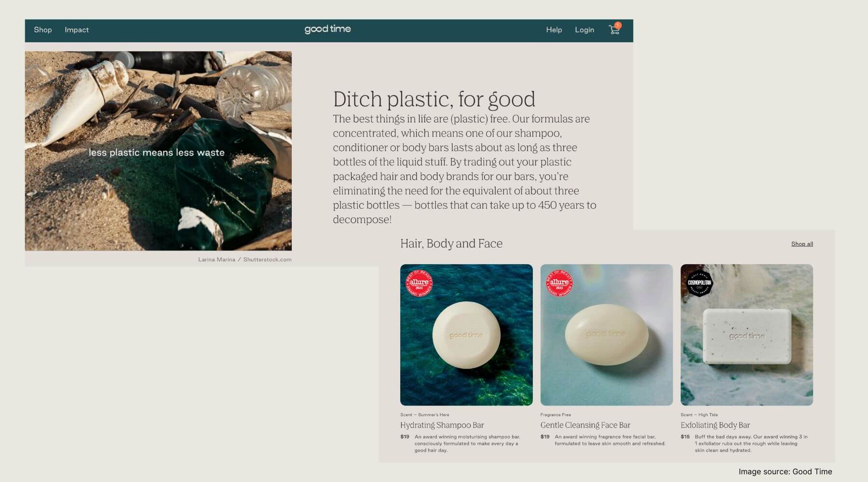Viewport: 868px width, 482px height.
Task: Click the Shop all link
Action: pos(802,244)
